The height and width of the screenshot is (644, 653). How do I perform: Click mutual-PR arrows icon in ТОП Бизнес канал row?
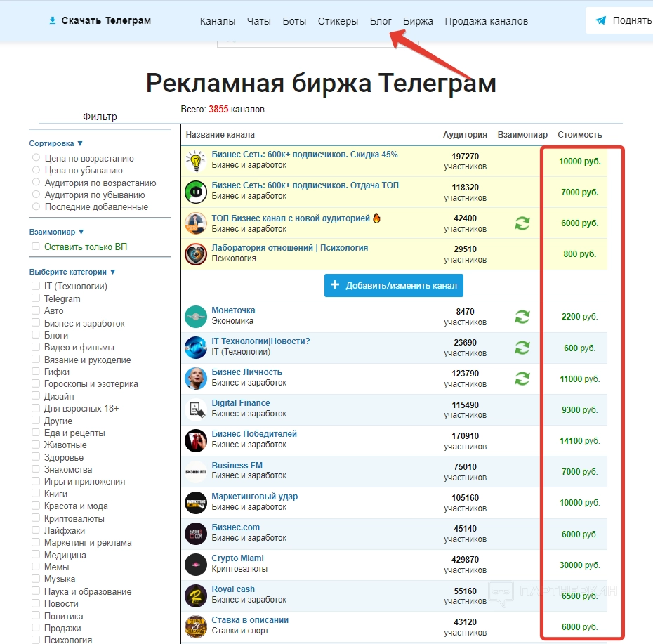[x=522, y=223]
